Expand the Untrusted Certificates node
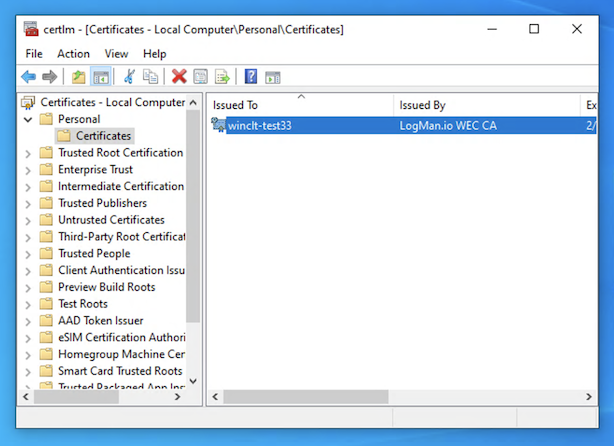 coord(28,221)
